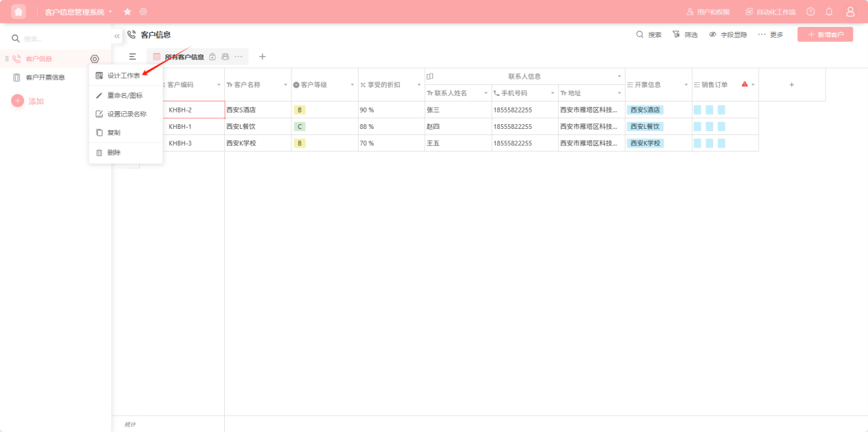Click grade tag C for 西安L餐饮
This screenshot has height=432, width=868.
pyautogui.click(x=300, y=127)
